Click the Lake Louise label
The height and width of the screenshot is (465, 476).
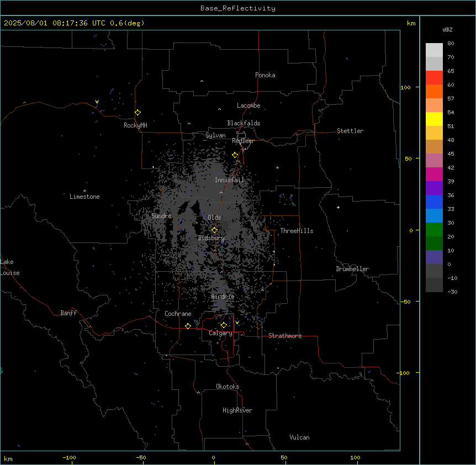tap(10, 267)
